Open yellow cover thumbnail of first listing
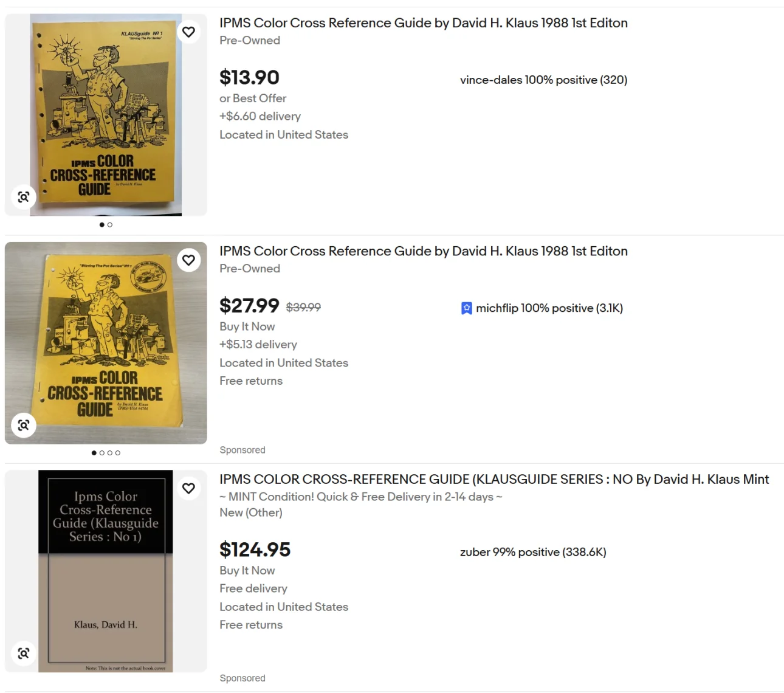 tap(106, 115)
